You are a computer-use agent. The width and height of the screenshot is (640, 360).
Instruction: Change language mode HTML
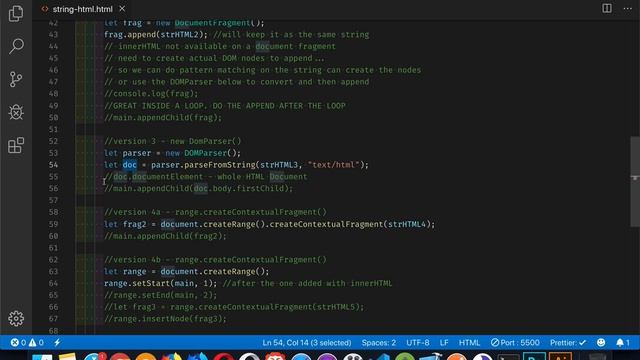pos(469,343)
